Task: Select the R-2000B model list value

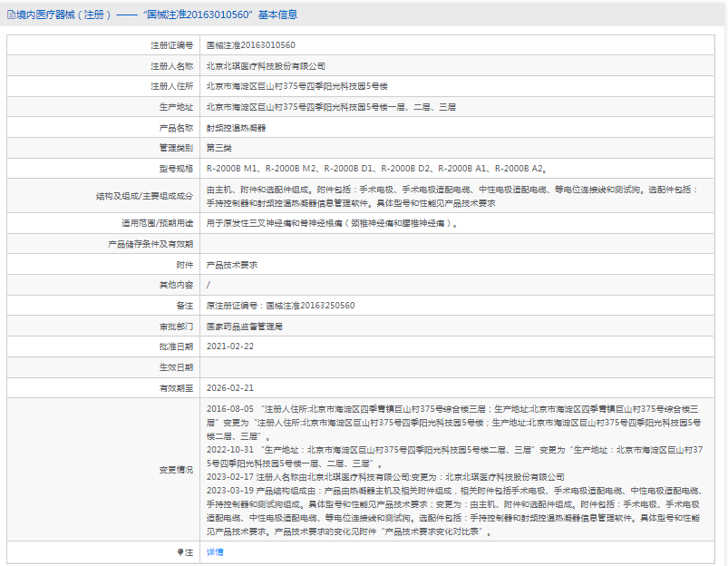Action: (377, 169)
